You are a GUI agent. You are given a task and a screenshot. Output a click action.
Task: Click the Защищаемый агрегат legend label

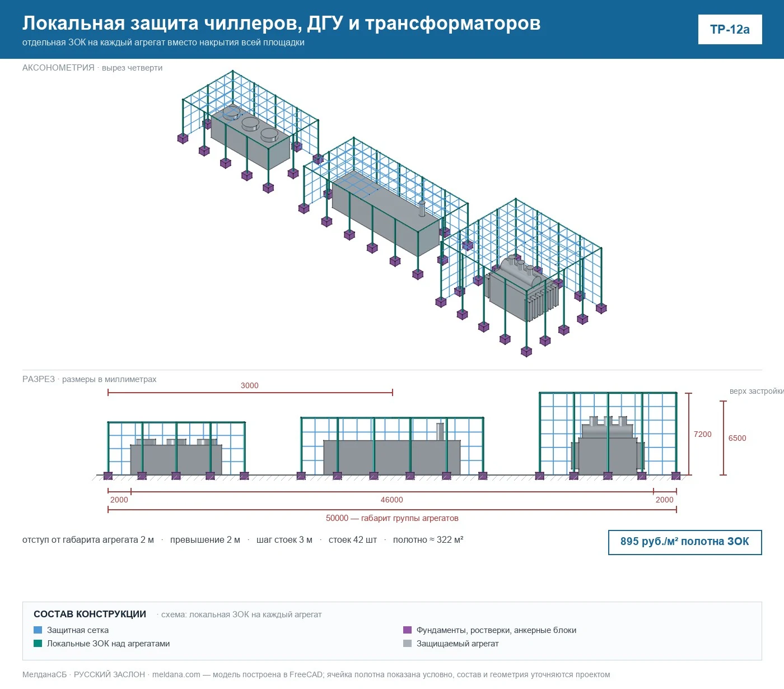(458, 644)
